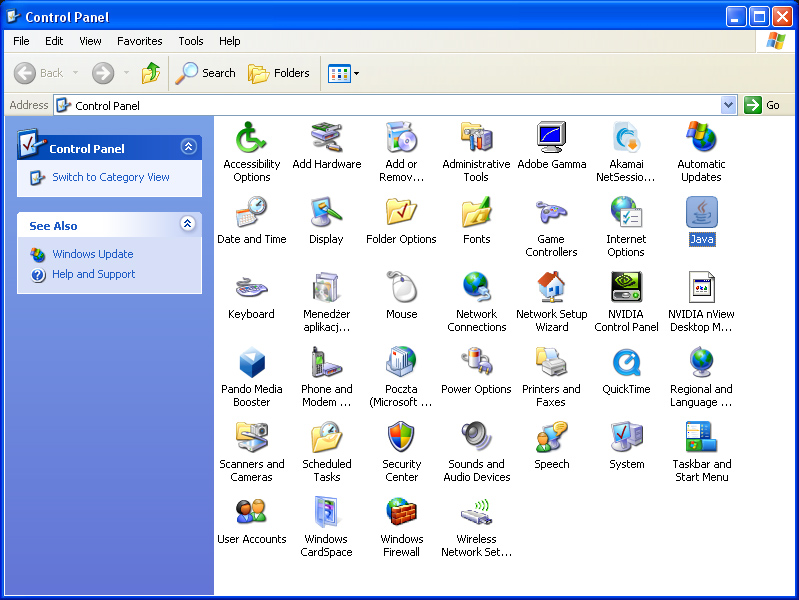Open Folder Options icon
799x600 pixels.
click(x=401, y=213)
